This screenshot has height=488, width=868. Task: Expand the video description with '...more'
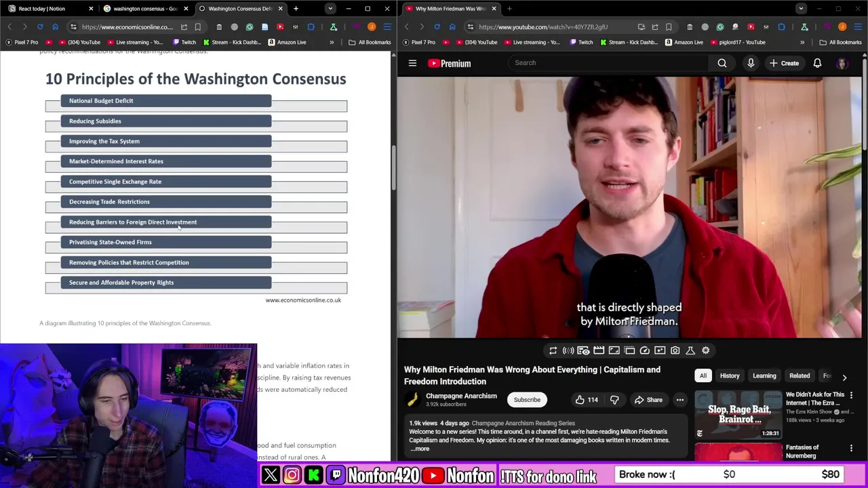[420, 449]
